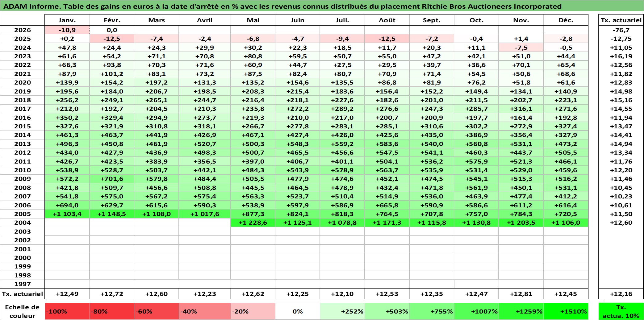Viewport: 644px width, 320px height.
Task: Click the +755% green scale swatch
Action: pyautogui.click(x=432, y=311)
